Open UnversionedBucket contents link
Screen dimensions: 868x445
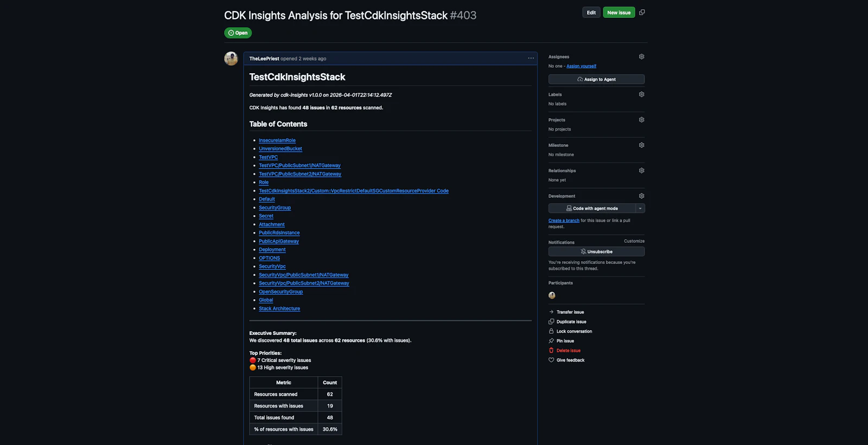(280, 149)
